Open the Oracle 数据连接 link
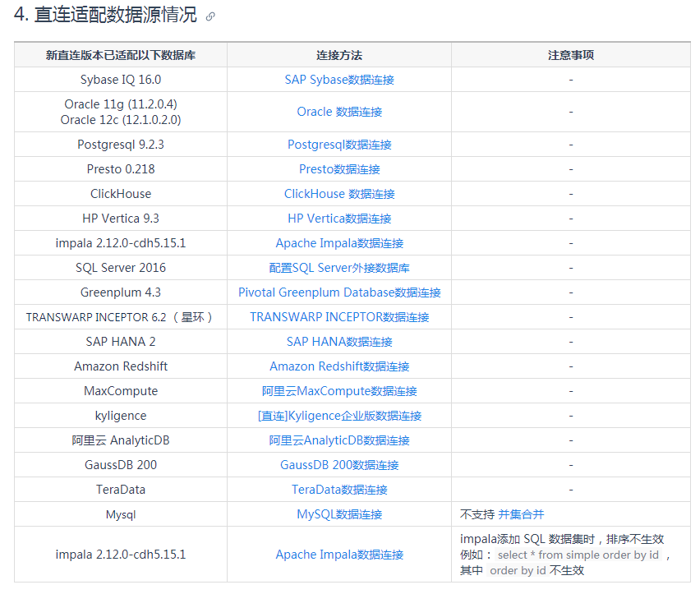The width and height of the screenshot is (700, 594). click(x=339, y=112)
